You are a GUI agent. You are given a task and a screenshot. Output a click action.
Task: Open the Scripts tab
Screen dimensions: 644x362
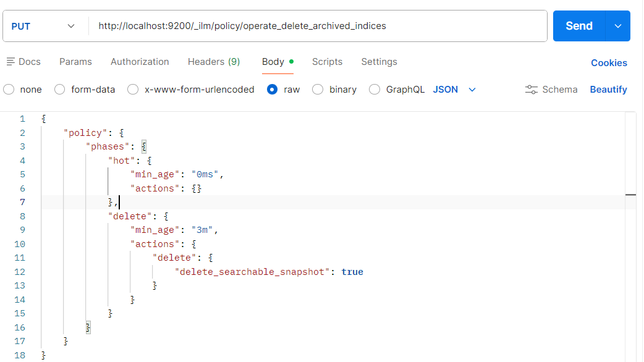pyautogui.click(x=327, y=62)
